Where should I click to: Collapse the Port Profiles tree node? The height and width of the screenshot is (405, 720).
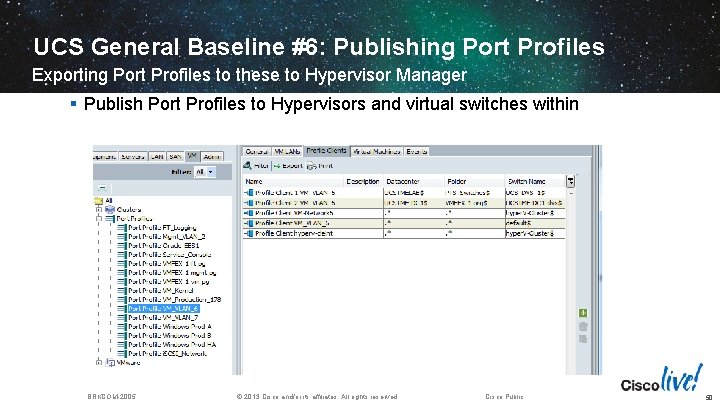tap(99, 219)
